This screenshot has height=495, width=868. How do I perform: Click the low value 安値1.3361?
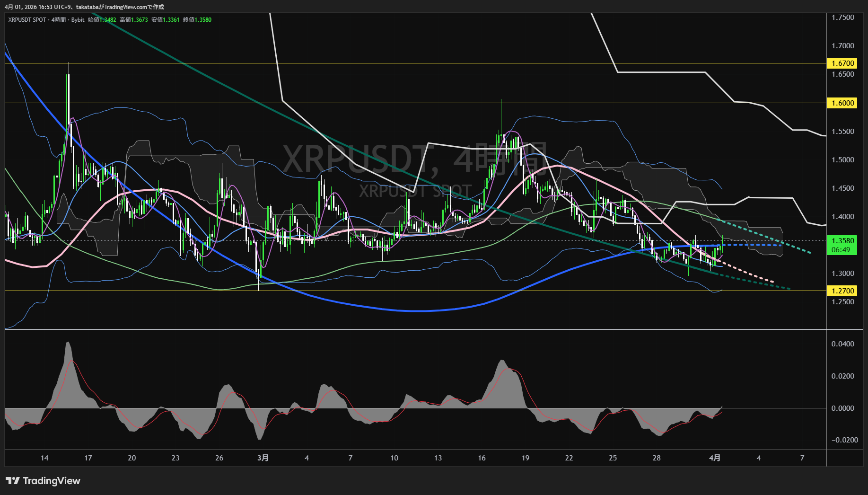(166, 20)
